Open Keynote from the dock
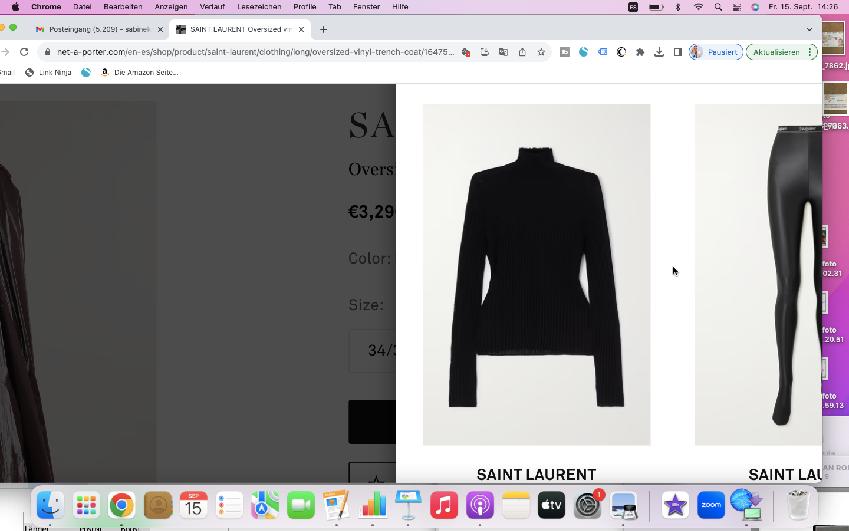This screenshot has width=849, height=531. [x=408, y=504]
